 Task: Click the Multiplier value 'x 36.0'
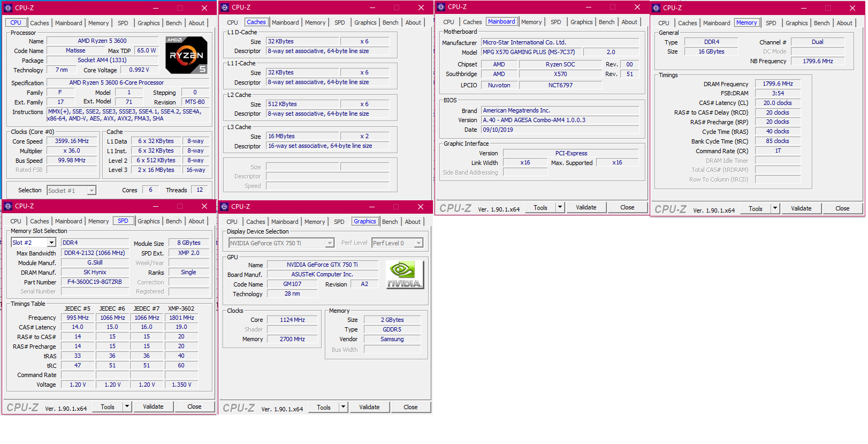(x=72, y=150)
